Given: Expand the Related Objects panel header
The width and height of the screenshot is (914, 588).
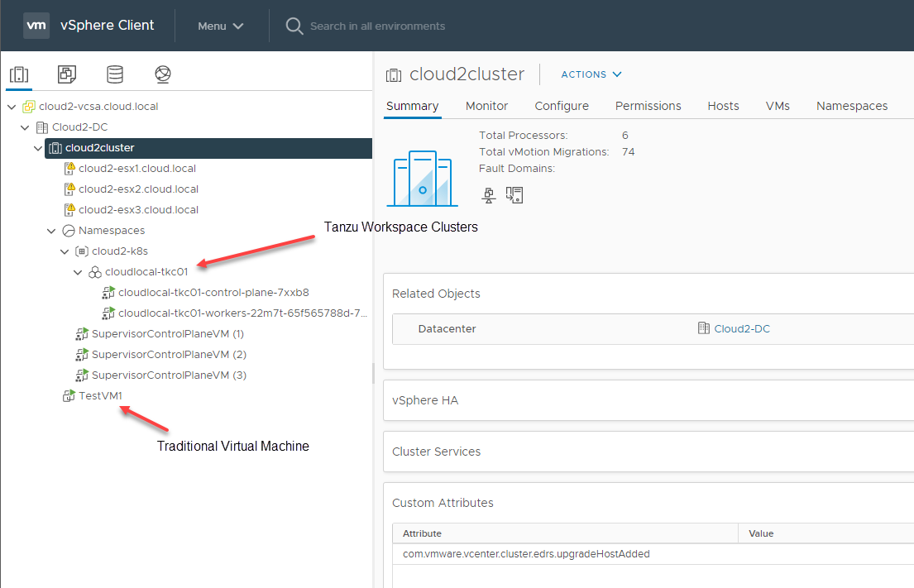Looking at the screenshot, I should point(436,294).
